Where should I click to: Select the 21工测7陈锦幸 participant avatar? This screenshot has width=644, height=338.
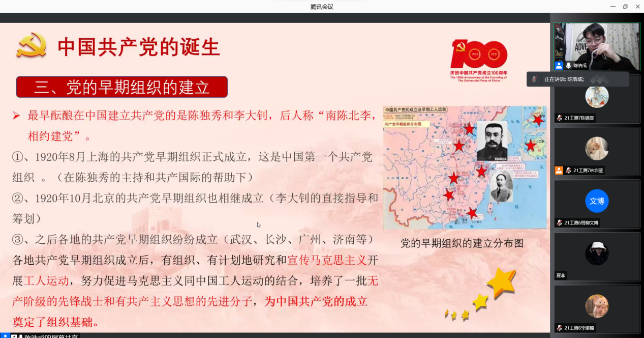pos(597,96)
